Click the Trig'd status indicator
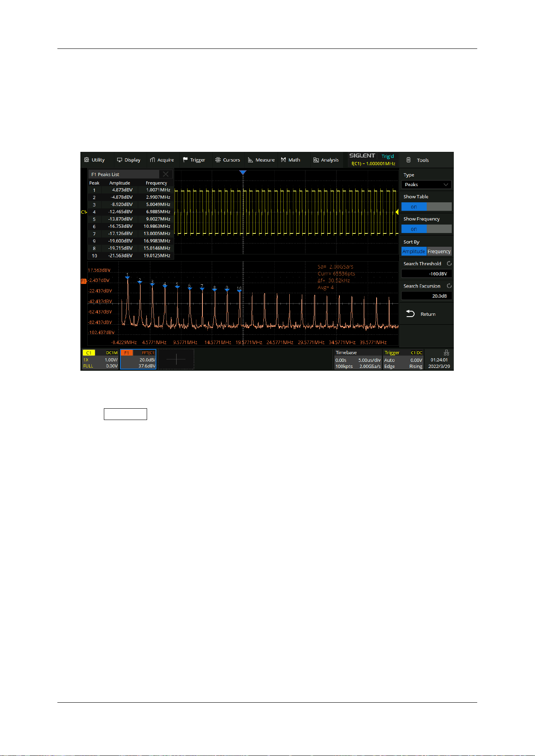The image size is (535, 756). click(x=388, y=156)
